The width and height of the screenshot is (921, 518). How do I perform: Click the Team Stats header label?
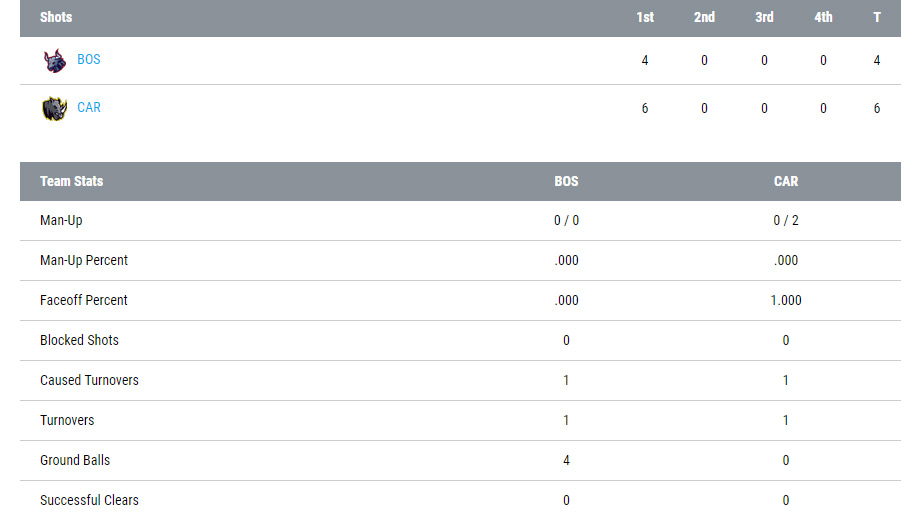(71, 181)
